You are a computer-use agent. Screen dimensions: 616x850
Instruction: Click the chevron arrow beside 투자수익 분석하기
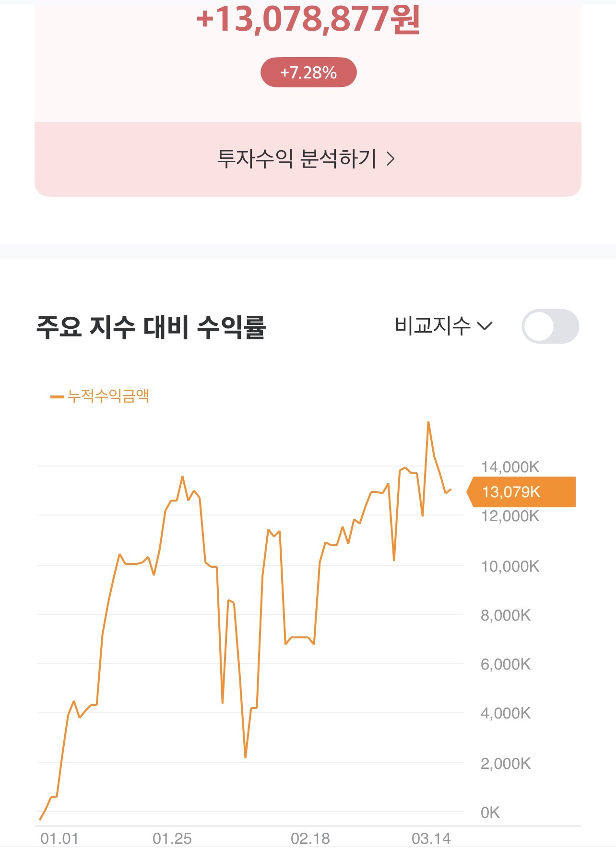[391, 159]
